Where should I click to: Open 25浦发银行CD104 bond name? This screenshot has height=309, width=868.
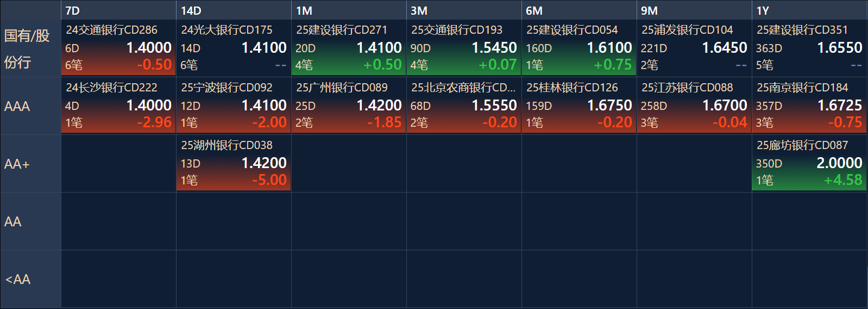[687, 30]
